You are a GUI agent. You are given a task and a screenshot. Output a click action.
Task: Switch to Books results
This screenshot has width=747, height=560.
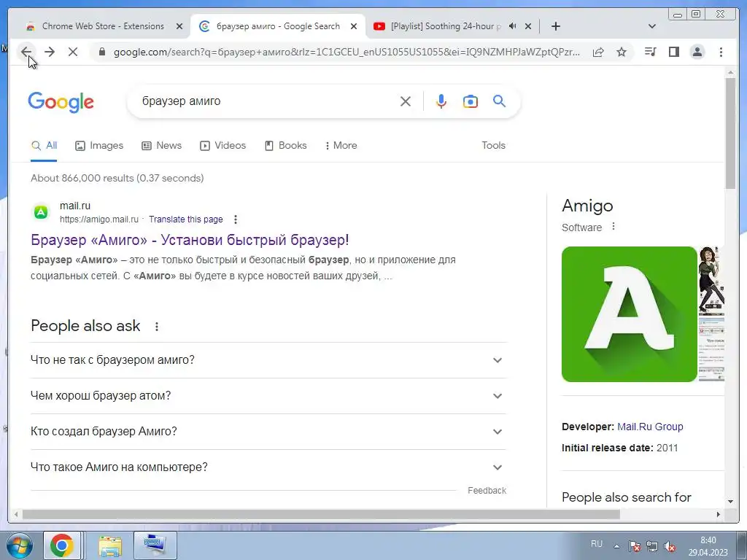(286, 146)
